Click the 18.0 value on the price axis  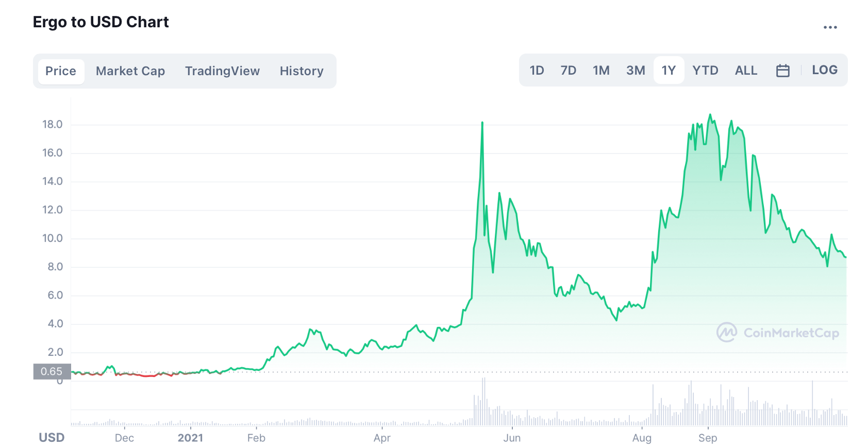[52, 124]
